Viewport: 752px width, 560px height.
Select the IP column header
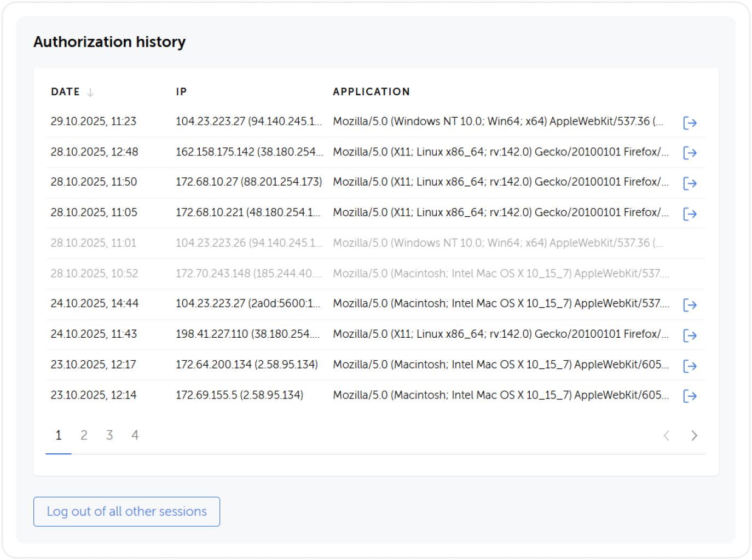[x=181, y=91]
